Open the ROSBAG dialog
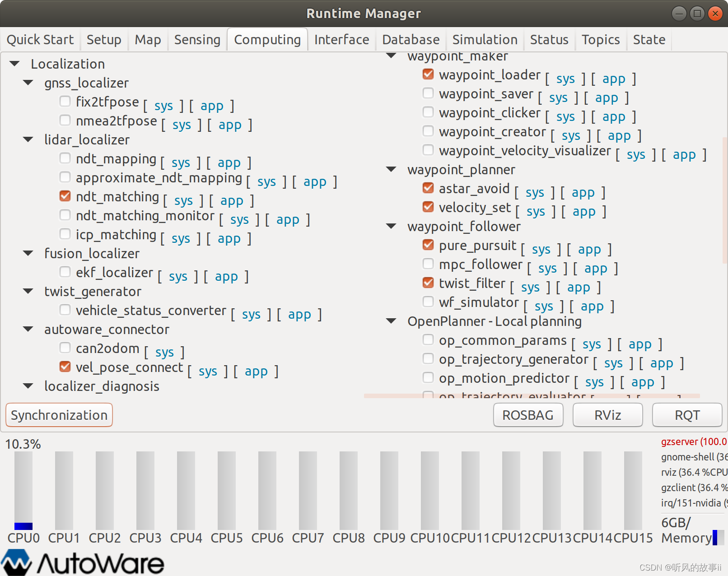 tap(528, 414)
